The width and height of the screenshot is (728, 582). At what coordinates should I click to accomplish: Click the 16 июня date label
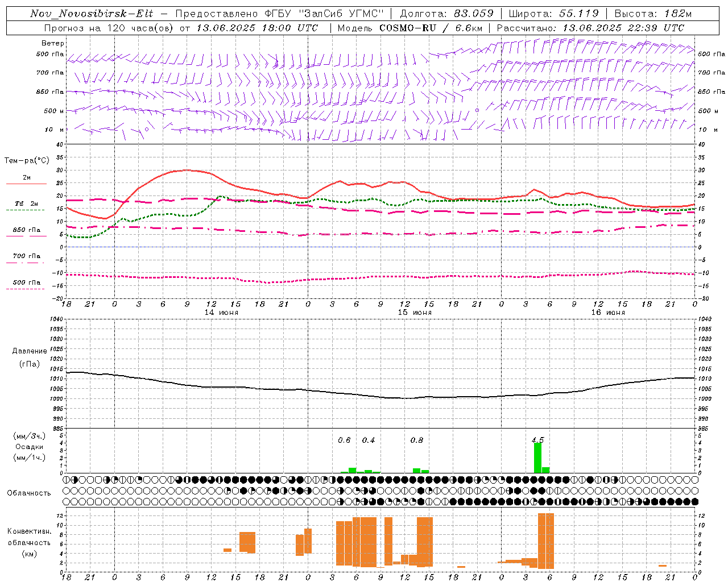607,313
